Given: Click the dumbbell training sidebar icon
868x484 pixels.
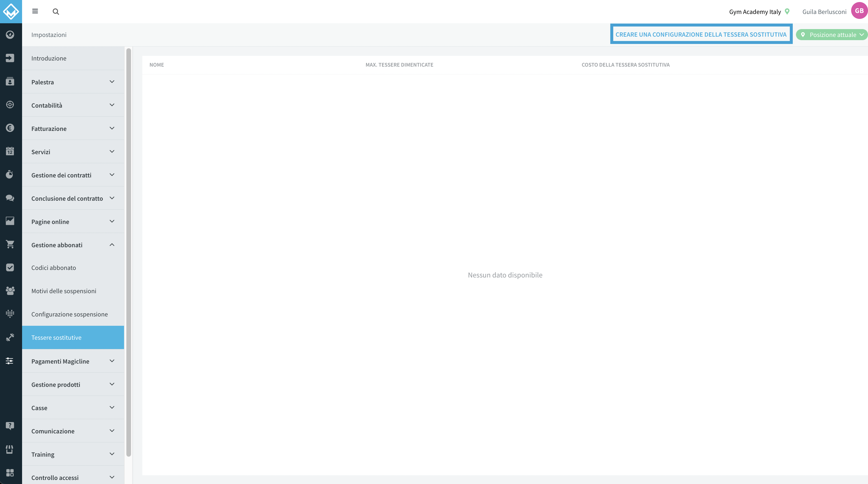Looking at the screenshot, I should pyautogui.click(x=10, y=337).
